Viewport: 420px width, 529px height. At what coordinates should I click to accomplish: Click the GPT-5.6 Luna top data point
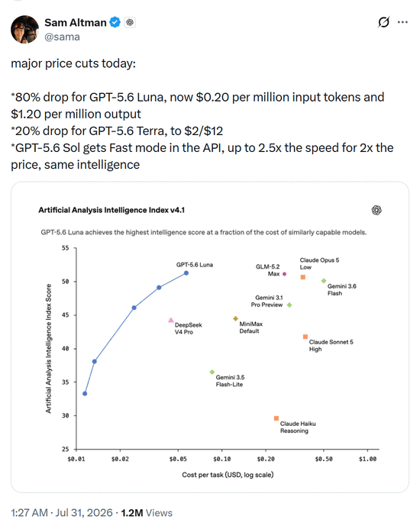[186, 273]
